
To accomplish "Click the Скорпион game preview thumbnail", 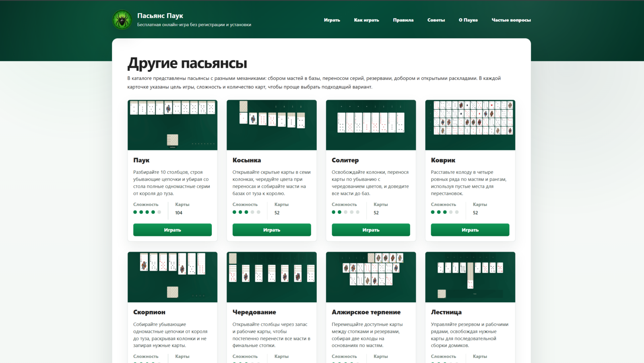I will click(172, 277).
